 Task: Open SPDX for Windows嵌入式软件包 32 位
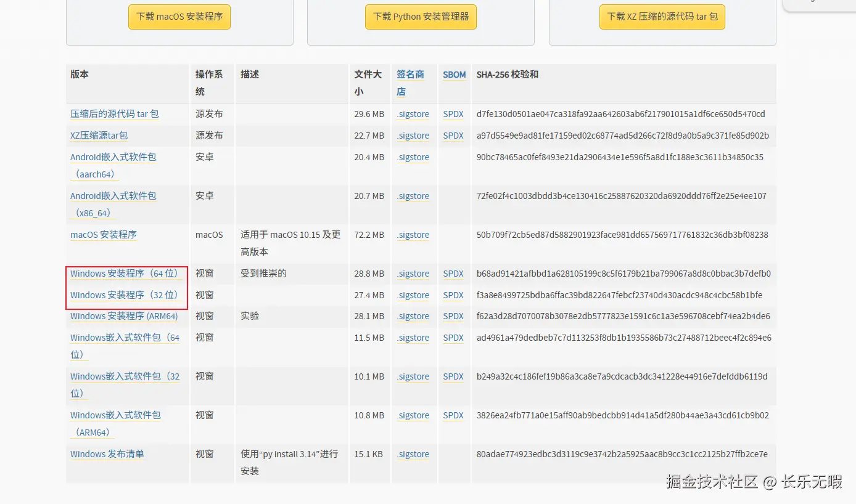[453, 376]
